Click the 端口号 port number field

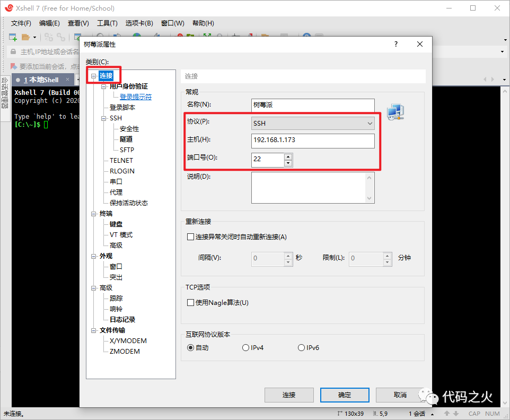[x=268, y=160]
